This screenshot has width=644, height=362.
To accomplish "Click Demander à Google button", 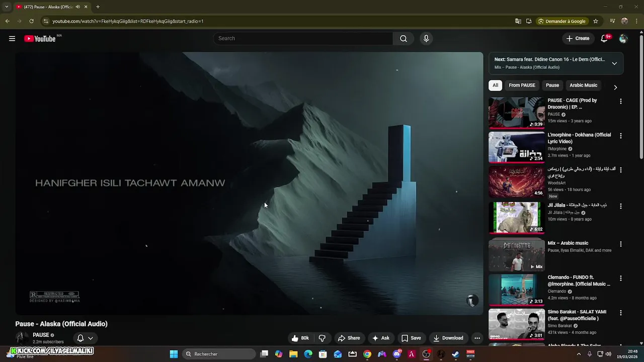I will [561, 21].
